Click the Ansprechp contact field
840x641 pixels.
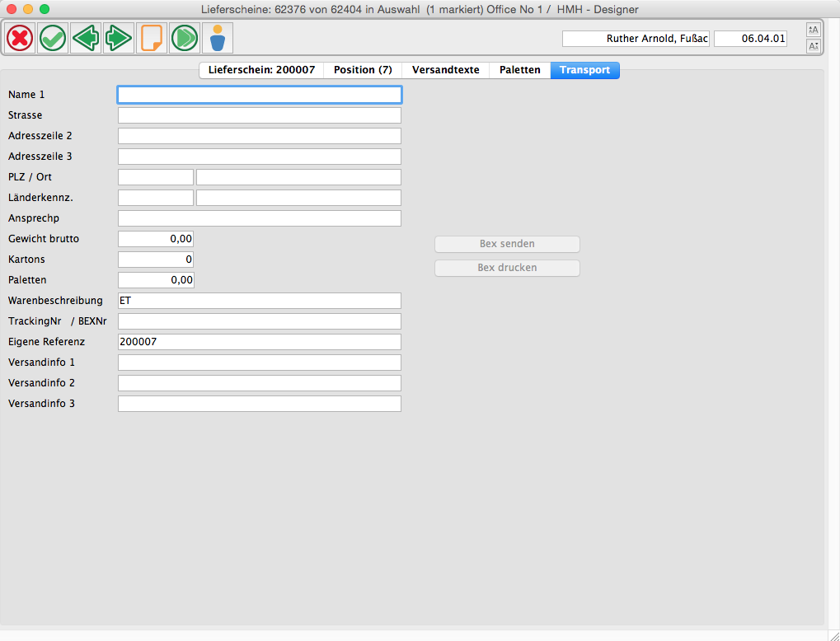(x=260, y=218)
